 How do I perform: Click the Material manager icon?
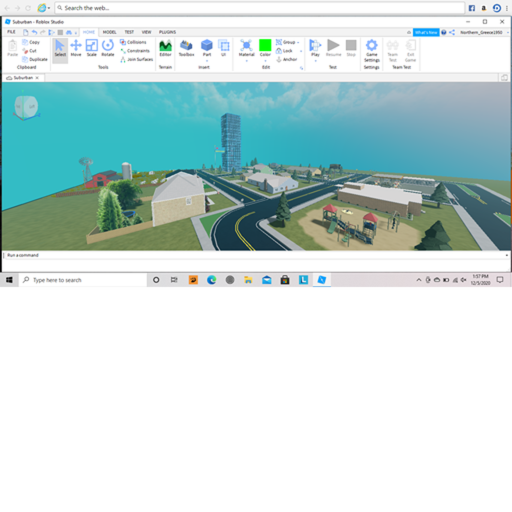click(x=246, y=48)
